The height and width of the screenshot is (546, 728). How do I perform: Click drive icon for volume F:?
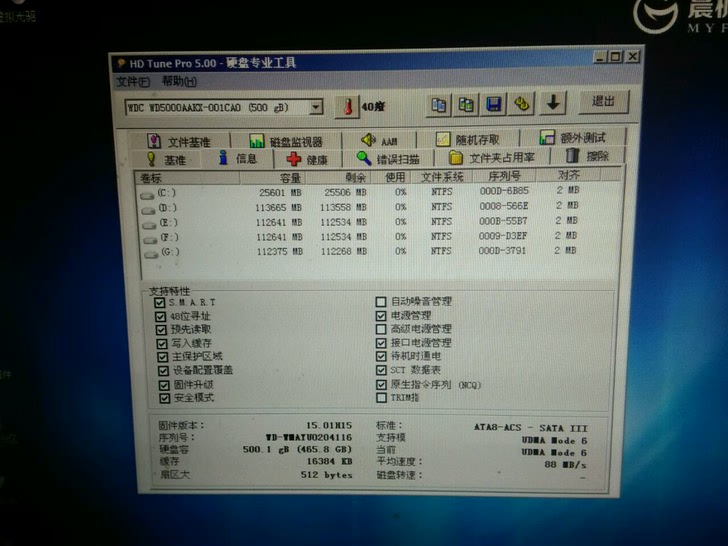click(150, 240)
